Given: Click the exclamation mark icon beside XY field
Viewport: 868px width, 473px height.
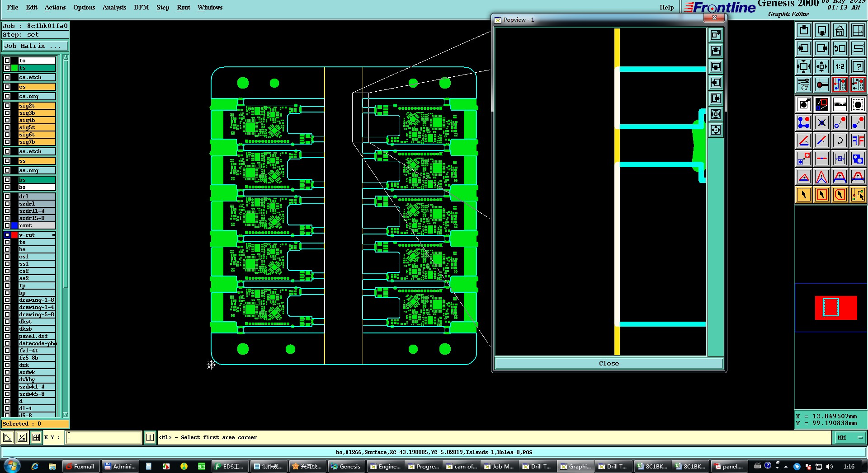Looking at the screenshot, I should pos(150,437).
